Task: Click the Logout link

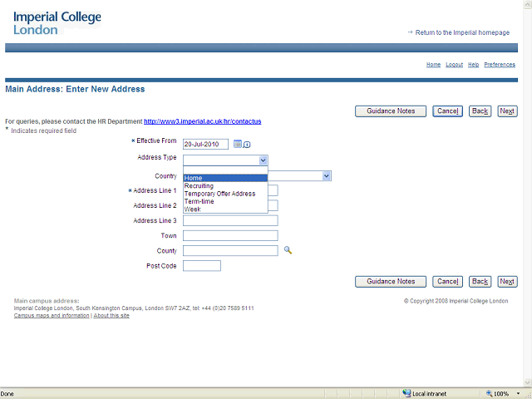Action: pos(454,65)
